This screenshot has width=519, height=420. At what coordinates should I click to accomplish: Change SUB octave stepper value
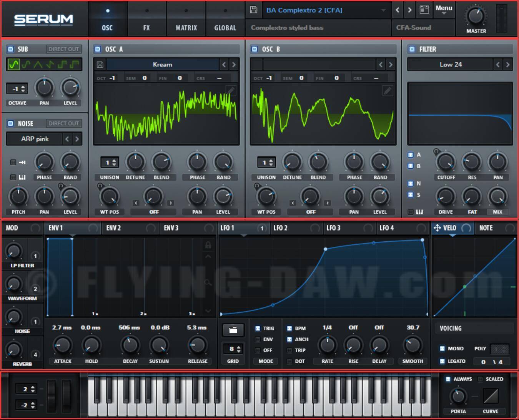17,89
